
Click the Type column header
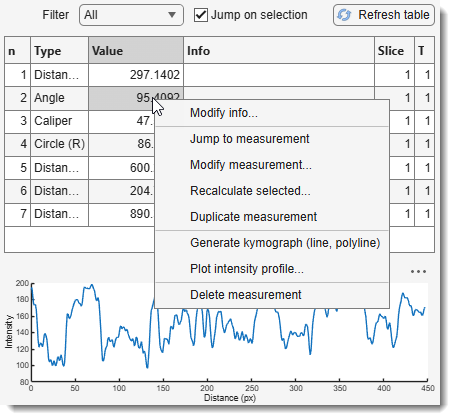pos(60,51)
